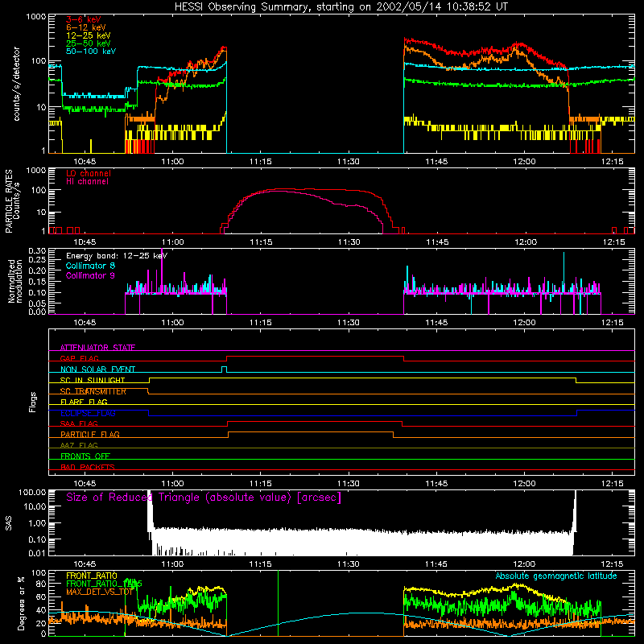The width and height of the screenshot is (644, 644).
Task: Click the Size of Reduced Triangle title
Action: 204,497
